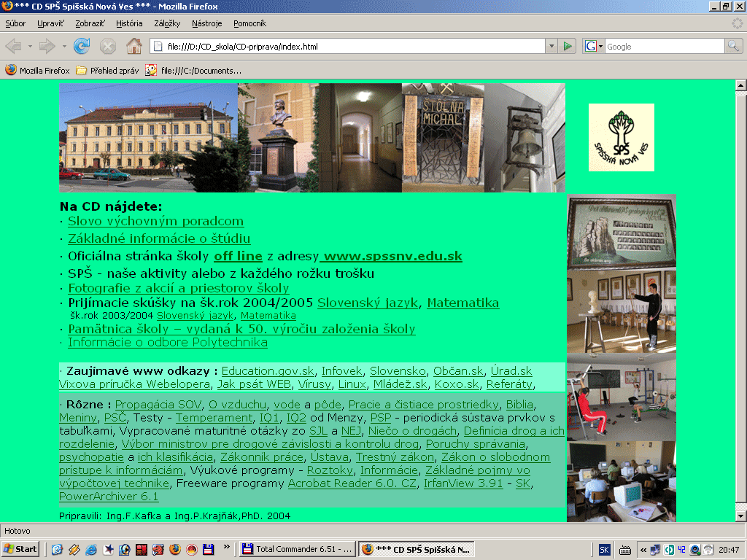Click the Home button in the toolbar
Image resolution: width=747 pixels, height=560 pixels.
(x=133, y=47)
